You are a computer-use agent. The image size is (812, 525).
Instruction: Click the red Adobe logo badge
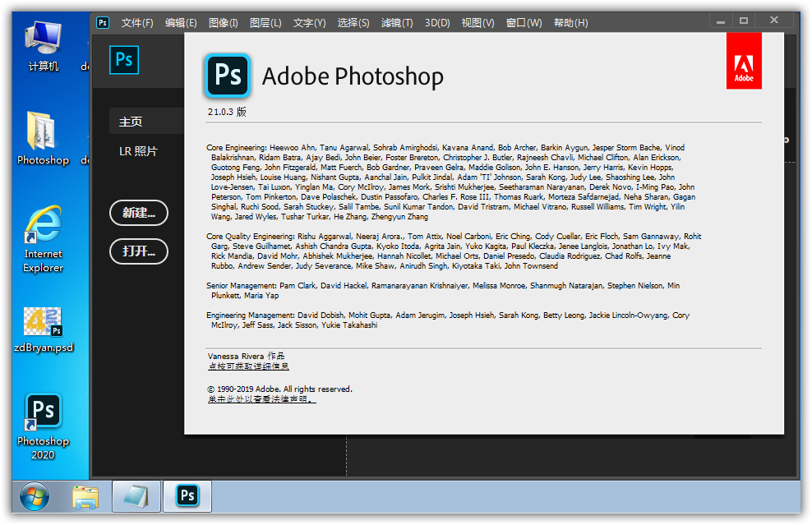pos(743,61)
